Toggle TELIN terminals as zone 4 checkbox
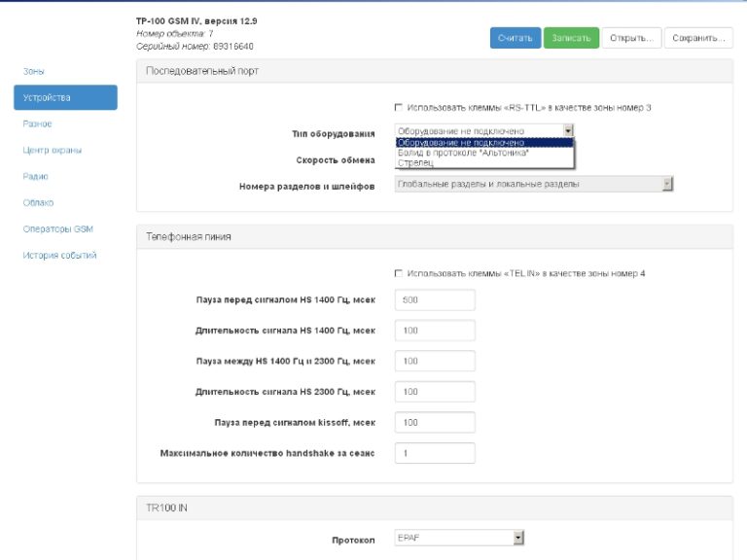The height and width of the screenshot is (560, 747). (399, 273)
